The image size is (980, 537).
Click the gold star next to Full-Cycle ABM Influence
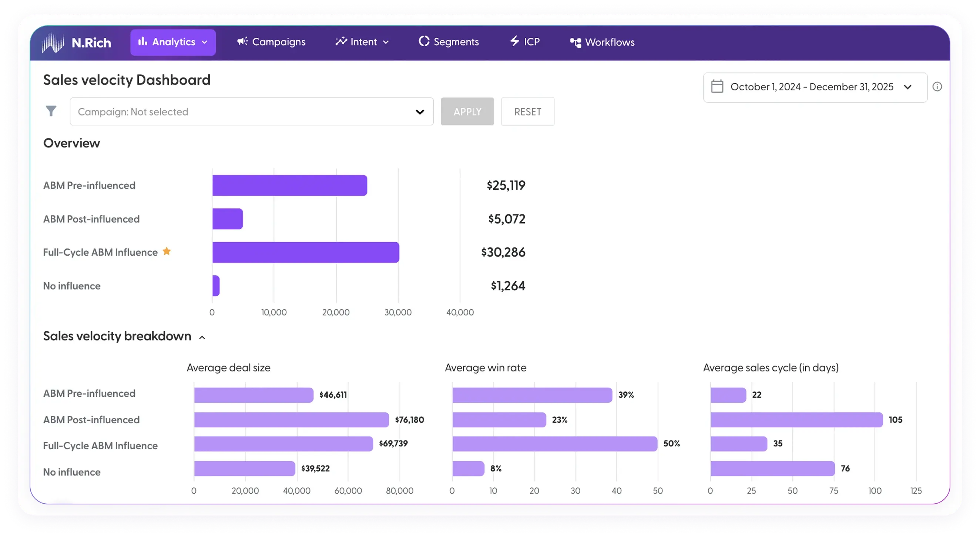167,251
